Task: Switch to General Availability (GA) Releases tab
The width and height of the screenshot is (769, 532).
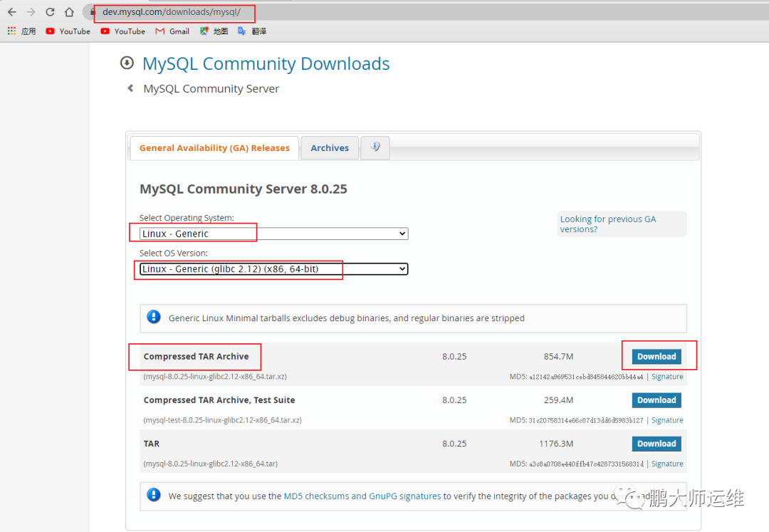Action: point(214,148)
